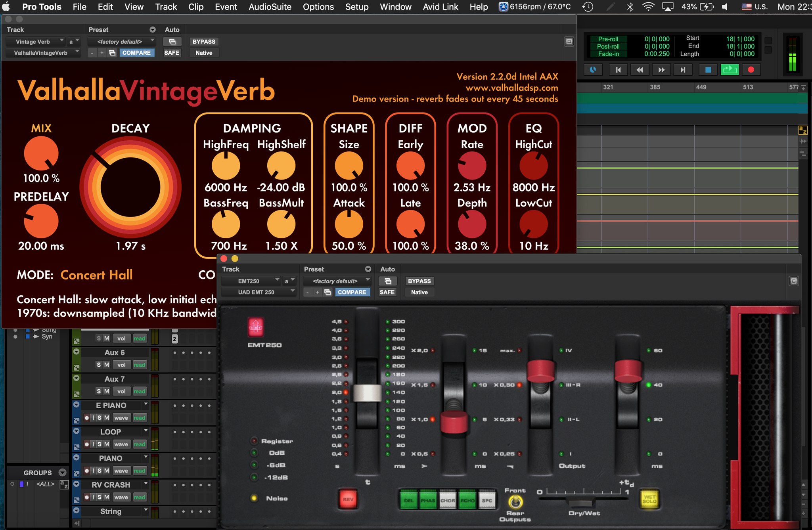
Task: Open the Wi-Fi menu bar icon
Action: [x=648, y=7]
